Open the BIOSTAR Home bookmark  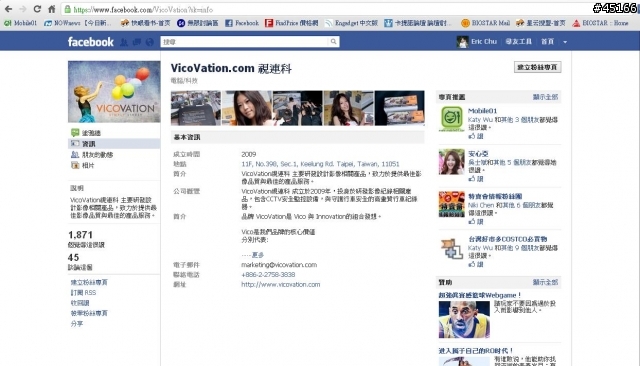click(x=600, y=23)
